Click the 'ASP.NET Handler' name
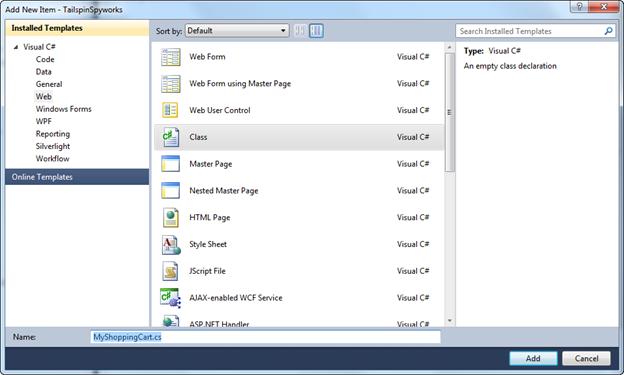Screen dimensions: 624x375 click(x=219, y=324)
